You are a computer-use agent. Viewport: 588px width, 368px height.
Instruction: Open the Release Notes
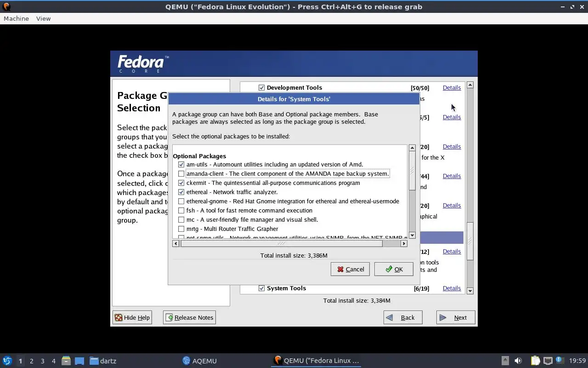click(189, 317)
